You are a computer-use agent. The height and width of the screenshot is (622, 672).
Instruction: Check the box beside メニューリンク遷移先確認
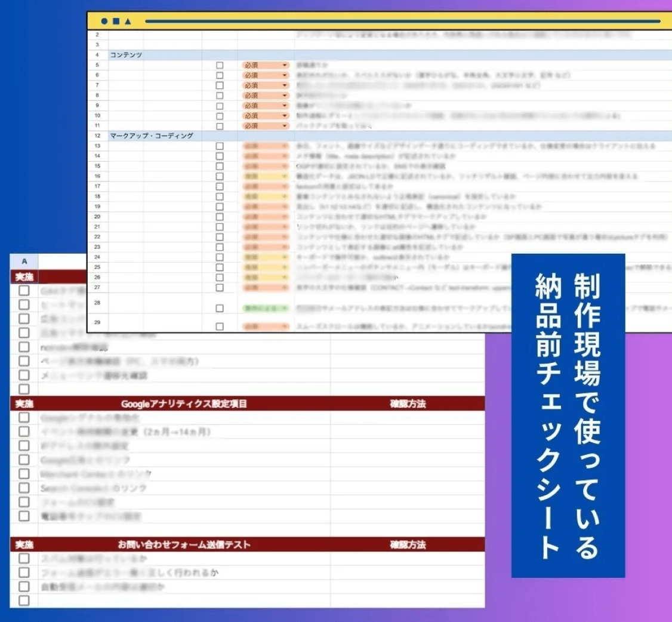coord(23,375)
